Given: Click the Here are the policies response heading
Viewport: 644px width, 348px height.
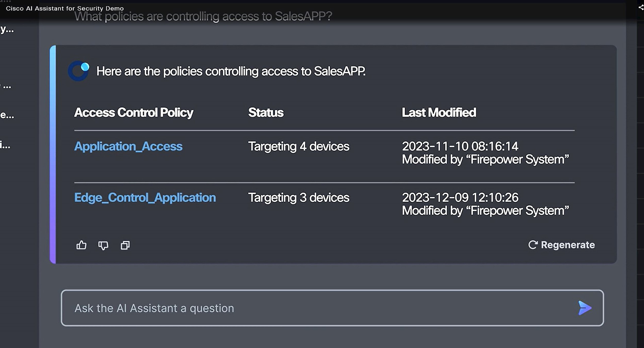Looking at the screenshot, I should click(x=231, y=71).
